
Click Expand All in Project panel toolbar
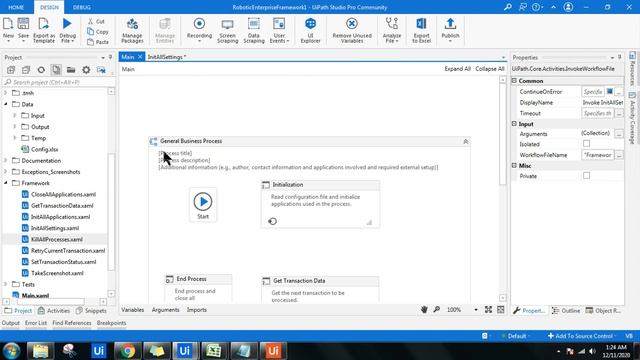(11, 70)
